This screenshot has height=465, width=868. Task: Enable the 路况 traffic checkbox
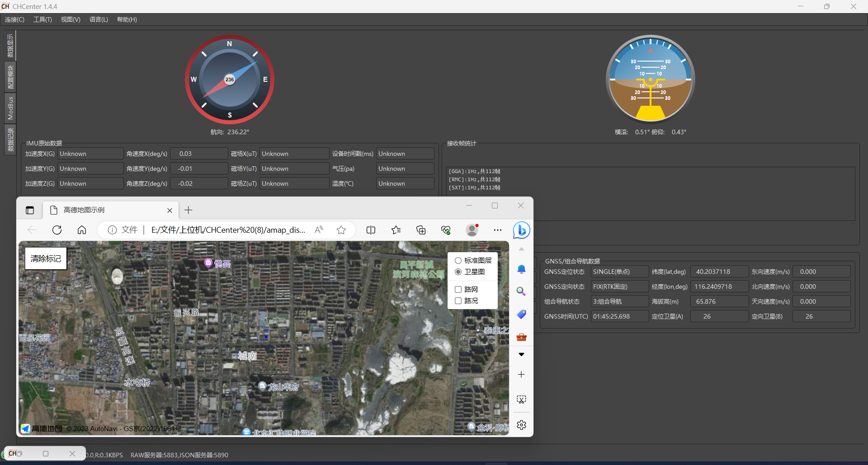coord(458,301)
